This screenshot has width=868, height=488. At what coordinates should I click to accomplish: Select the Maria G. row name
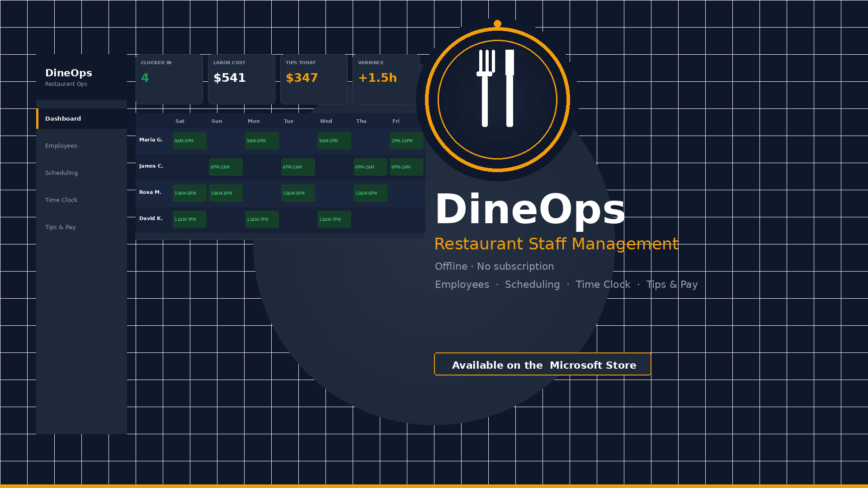point(151,140)
